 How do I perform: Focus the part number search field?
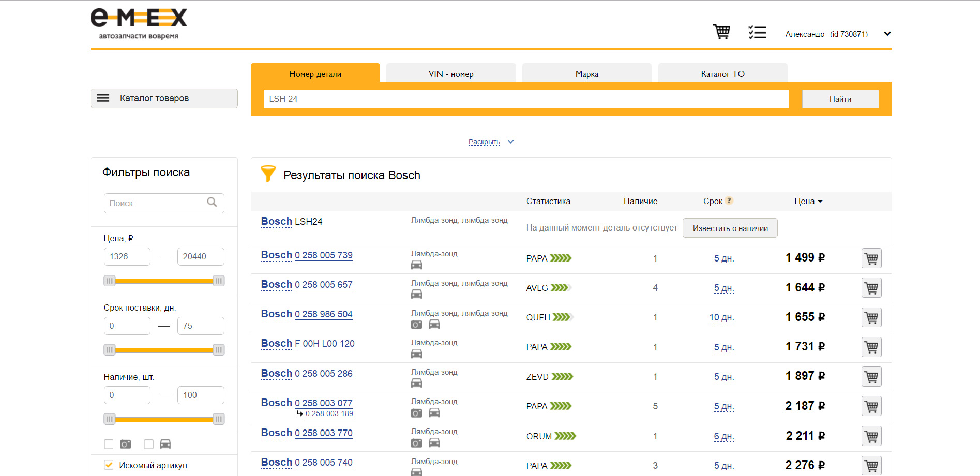[x=526, y=99]
